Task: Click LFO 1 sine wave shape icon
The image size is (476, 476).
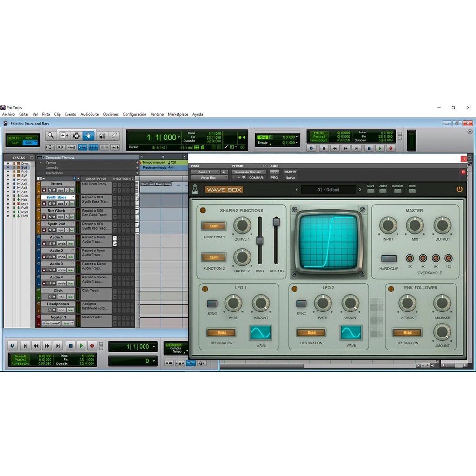Action: [261, 333]
